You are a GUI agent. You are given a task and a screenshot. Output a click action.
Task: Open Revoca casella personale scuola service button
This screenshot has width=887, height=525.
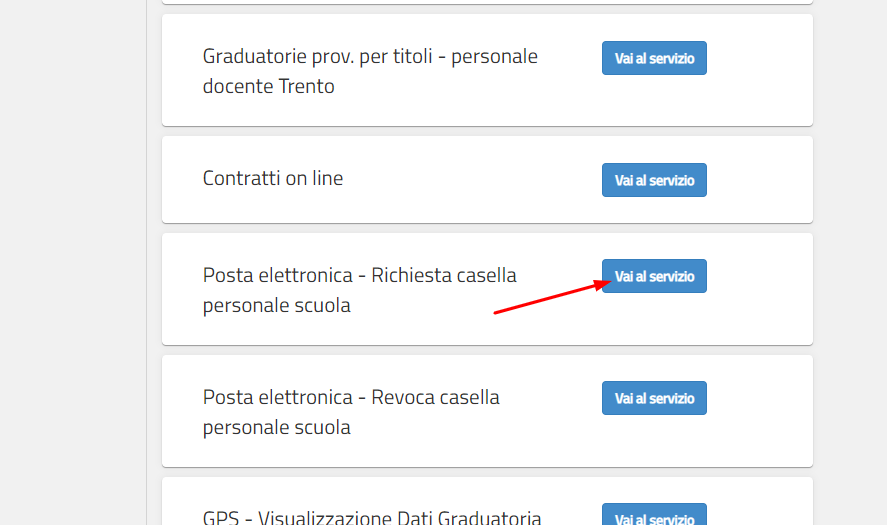[x=654, y=398]
